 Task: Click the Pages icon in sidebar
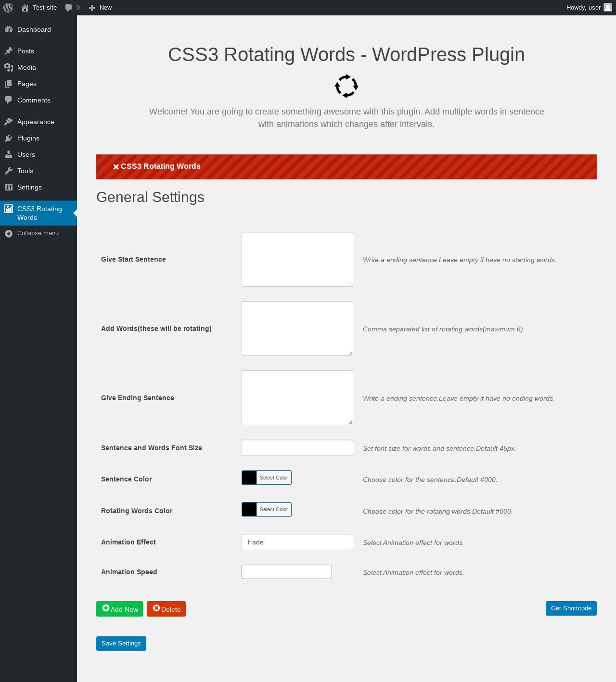(x=9, y=84)
